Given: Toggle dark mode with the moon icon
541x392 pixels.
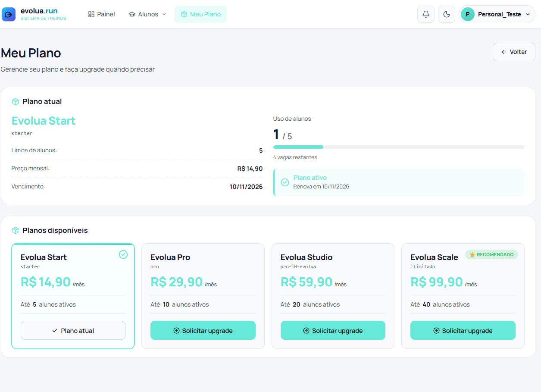Looking at the screenshot, I should (447, 14).
